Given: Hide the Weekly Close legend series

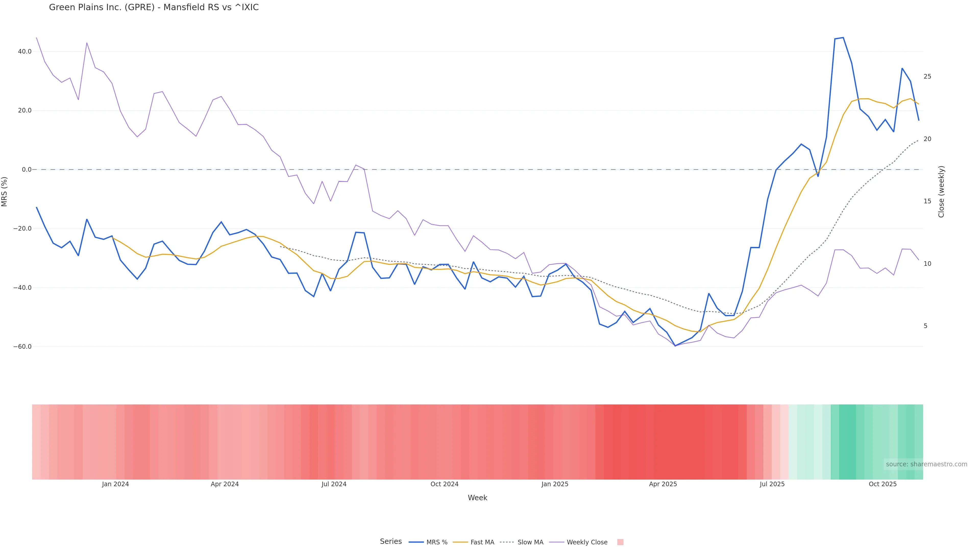Looking at the screenshot, I should pos(579,542).
